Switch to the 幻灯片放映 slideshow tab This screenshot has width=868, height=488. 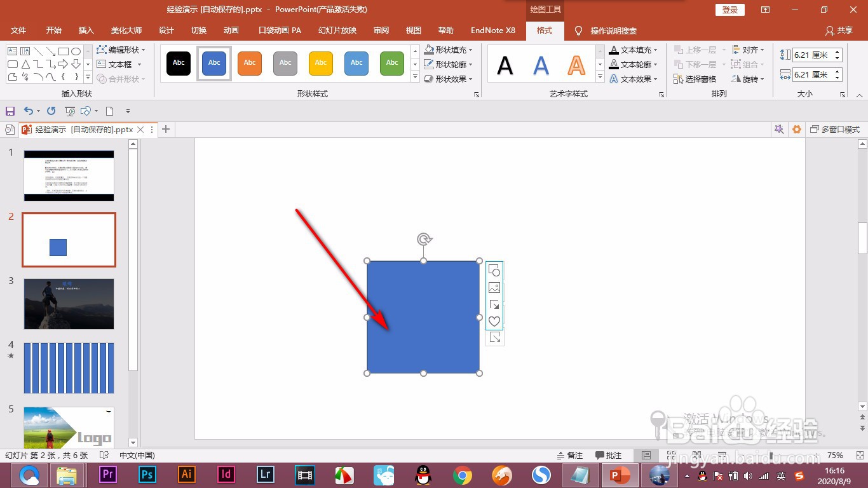tap(337, 30)
